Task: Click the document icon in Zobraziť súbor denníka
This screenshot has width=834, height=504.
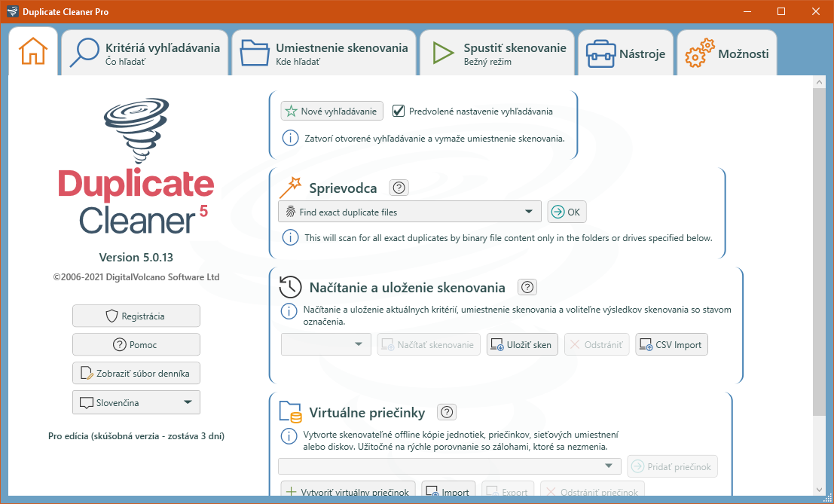Action: 87,373
